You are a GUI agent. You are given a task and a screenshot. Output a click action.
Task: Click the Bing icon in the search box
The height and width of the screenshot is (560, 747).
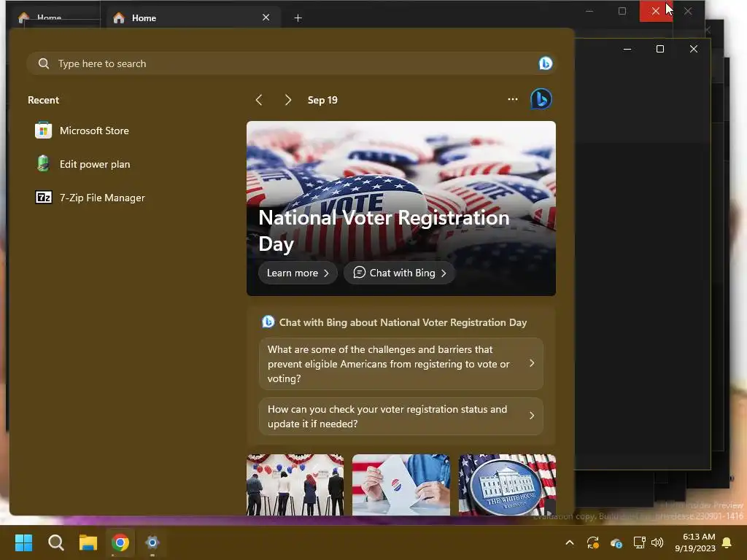tap(546, 63)
